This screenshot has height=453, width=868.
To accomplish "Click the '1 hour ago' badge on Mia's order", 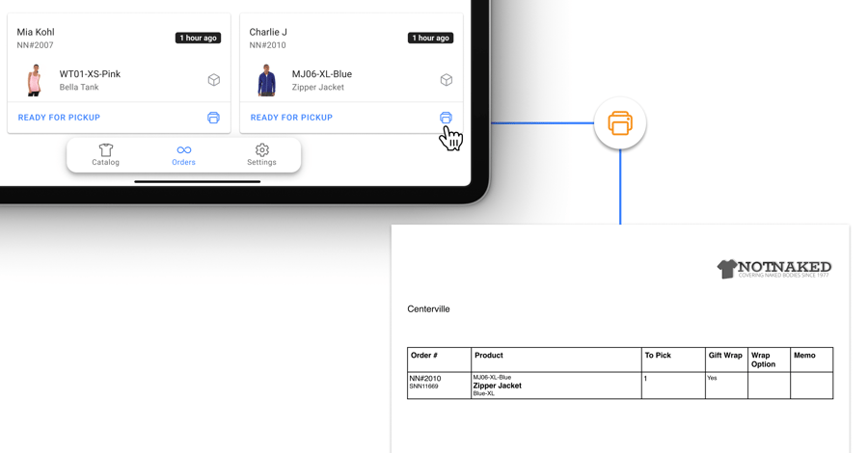I will [198, 39].
